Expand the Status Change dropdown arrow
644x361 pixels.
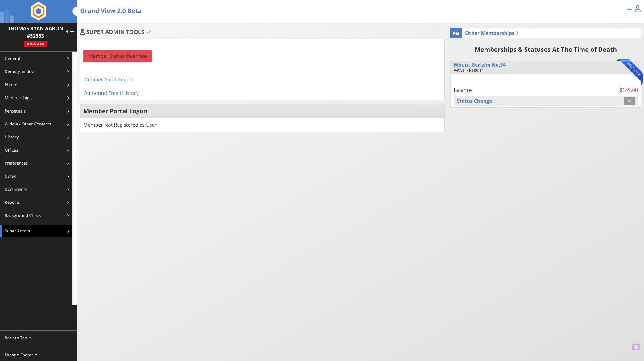pyautogui.click(x=629, y=101)
